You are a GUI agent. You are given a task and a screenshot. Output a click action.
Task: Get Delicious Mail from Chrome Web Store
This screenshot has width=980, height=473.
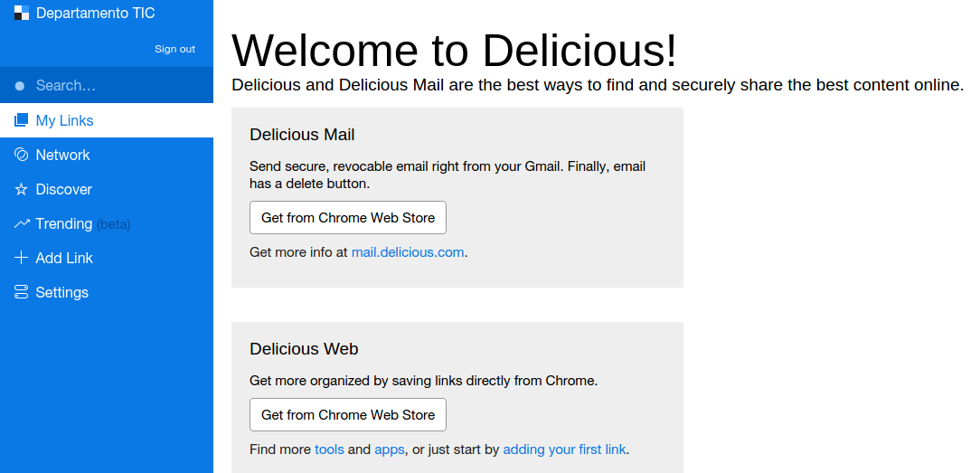point(348,218)
